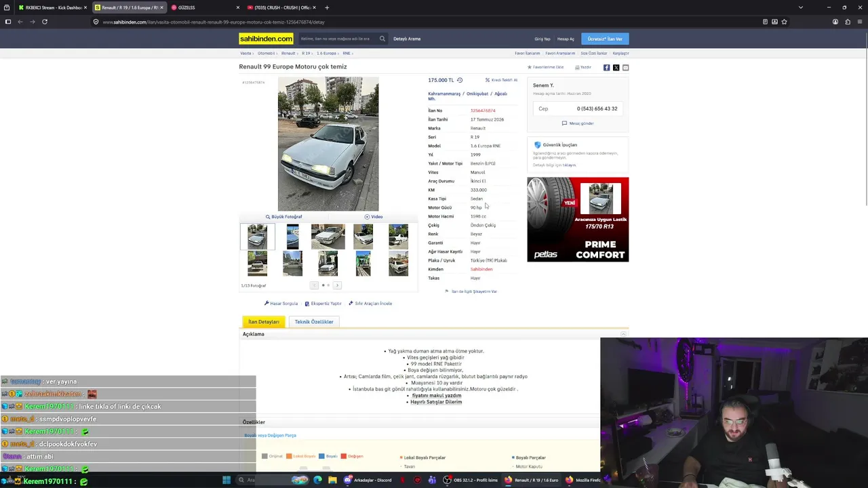The height and width of the screenshot is (488, 868).
Task: Click the sahibinden.com logo
Action: coord(266,39)
